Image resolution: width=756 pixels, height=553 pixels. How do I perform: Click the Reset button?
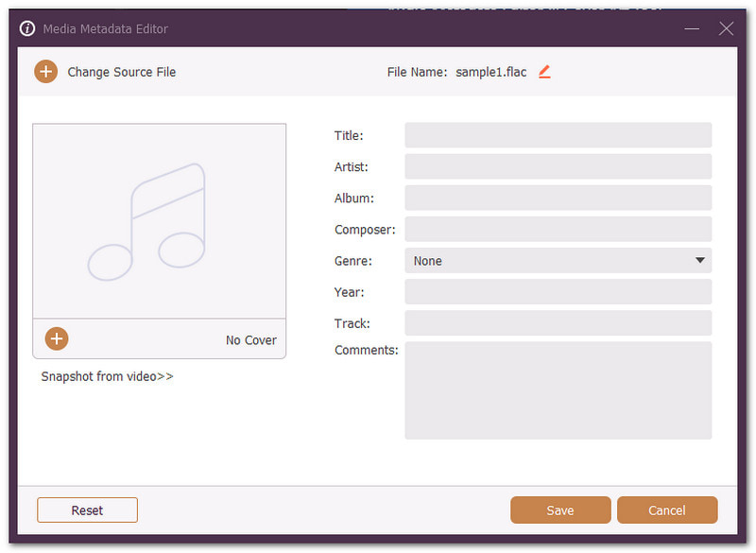coord(87,510)
